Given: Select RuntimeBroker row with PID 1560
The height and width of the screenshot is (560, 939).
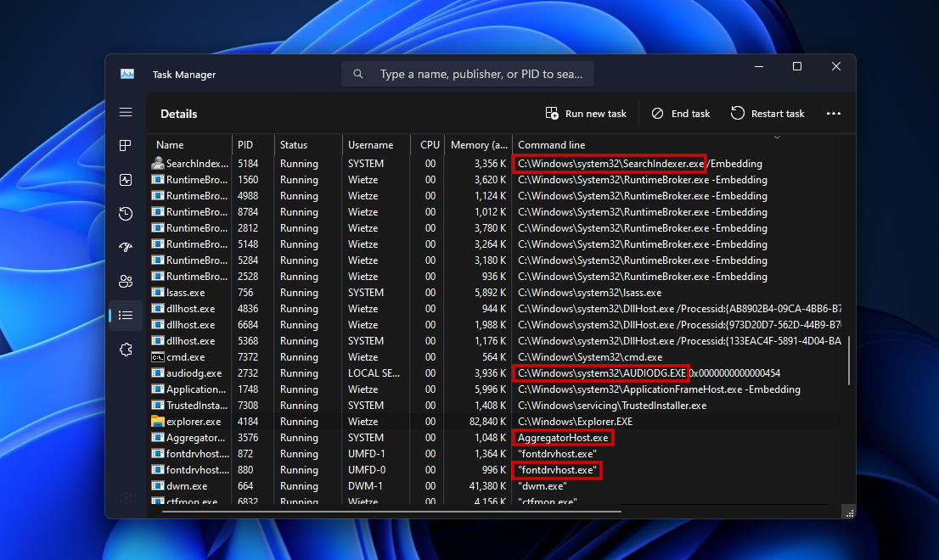Looking at the screenshot, I should click(x=496, y=180).
